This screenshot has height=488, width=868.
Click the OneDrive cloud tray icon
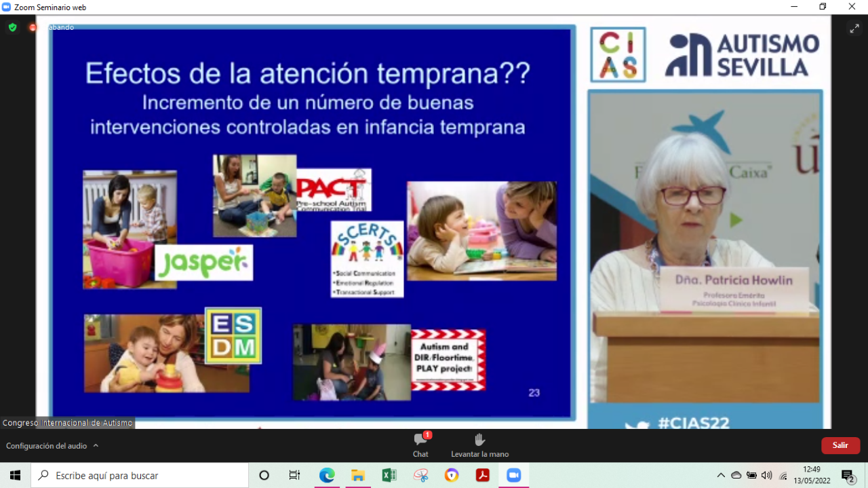[736, 475]
